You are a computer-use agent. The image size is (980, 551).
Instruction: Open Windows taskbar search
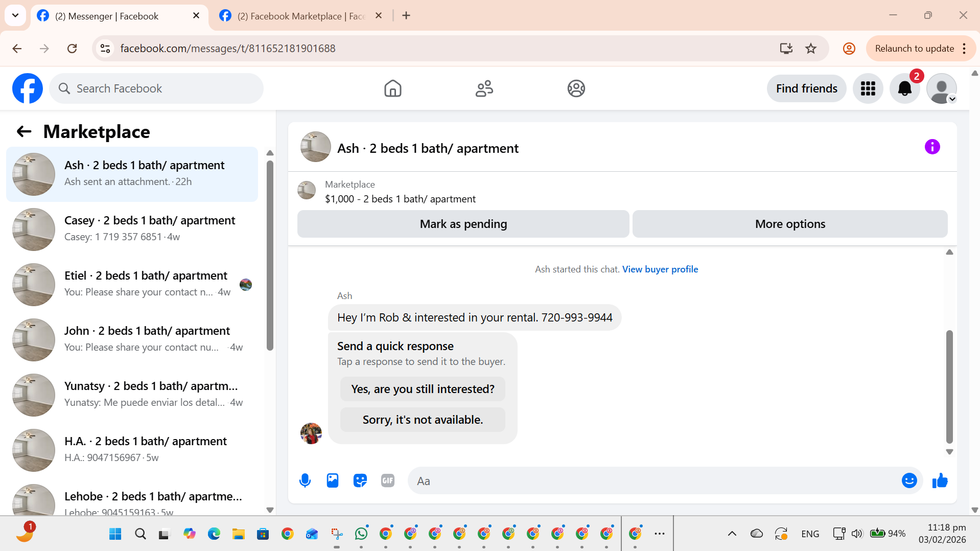click(x=140, y=534)
